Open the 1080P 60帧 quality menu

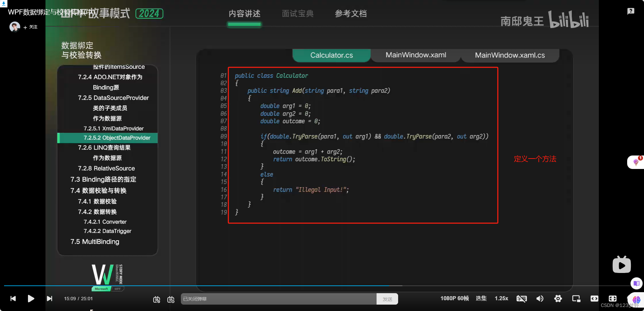(454, 298)
